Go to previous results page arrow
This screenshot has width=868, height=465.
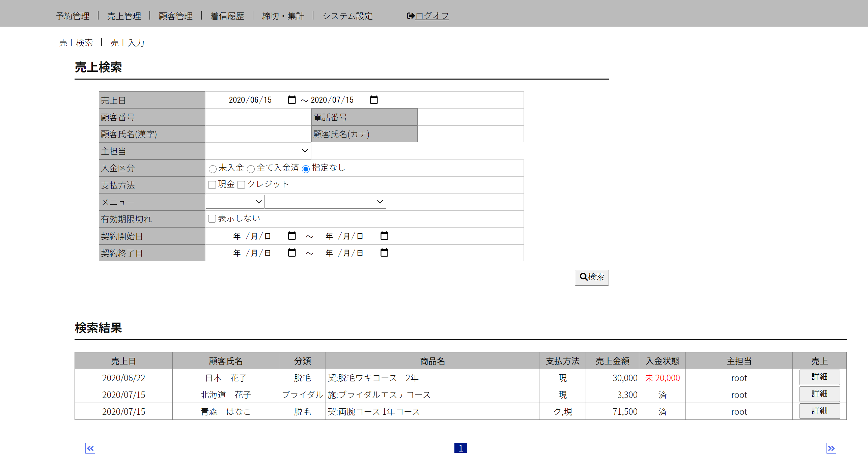coord(90,448)
